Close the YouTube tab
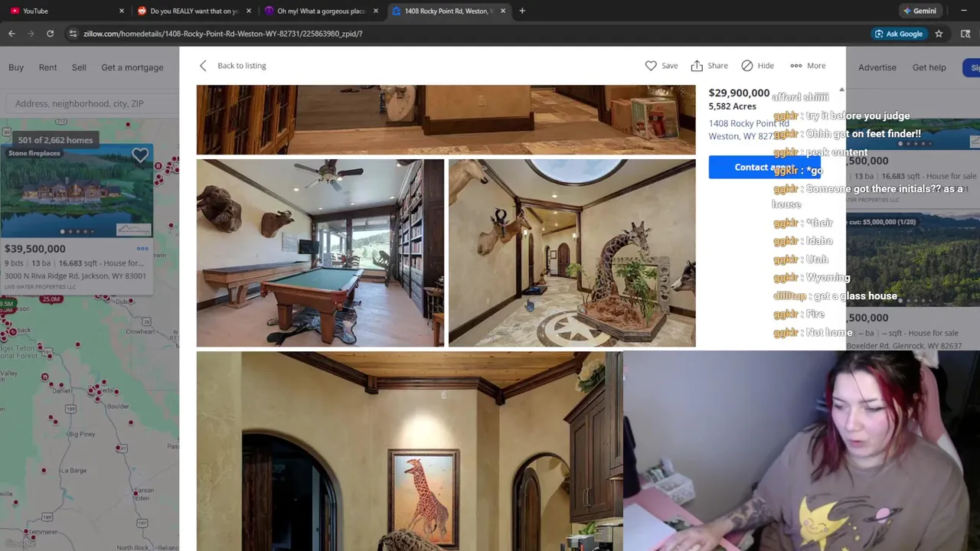Image resolution: width=980 pixels, height=551 pixels. tap(122, 11)
